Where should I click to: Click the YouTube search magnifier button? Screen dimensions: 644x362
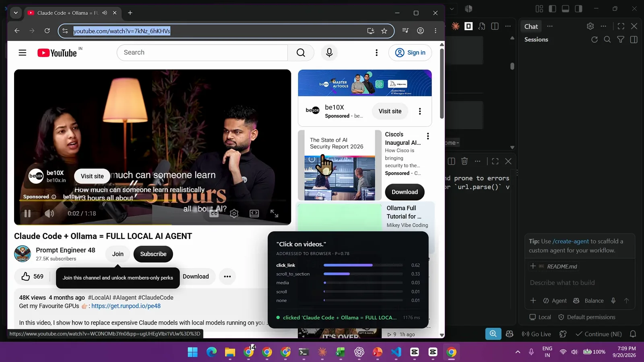click(x=301, y=53)
